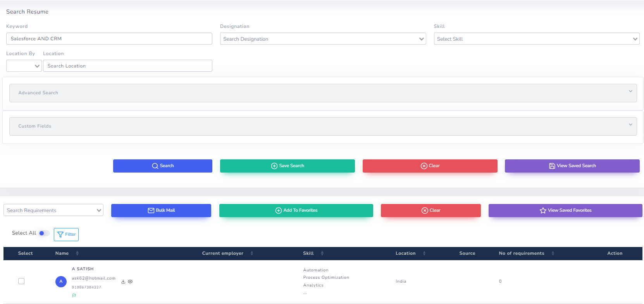Open the Select Skill dropdown
Screen dimensions: 644x304
click(537, 39)
